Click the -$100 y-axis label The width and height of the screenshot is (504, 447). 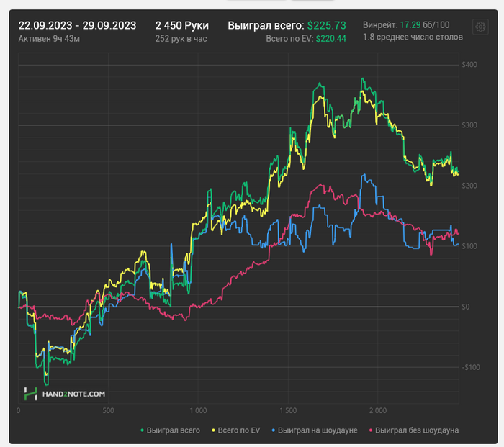tap(471, 367)
